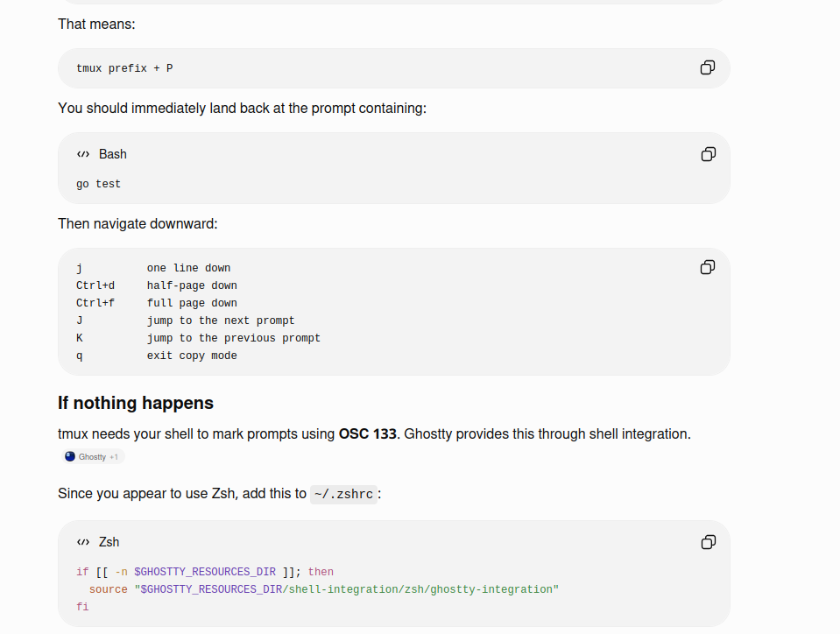Click the 'if [[ -n $GHOSTTY_RESOURCES_DIR' line
The width and height of the screenshot is (840, 634).
pyautogui.click(x=205, y=572)
